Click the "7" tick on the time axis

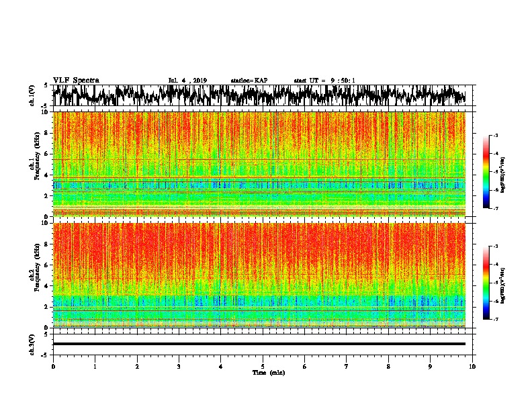347,367
